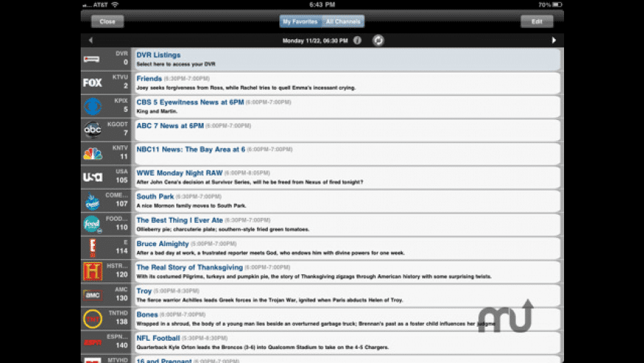The width and height of the screenshot is (644, 363).
Task: Tap the Wi-Fi indicator in status bar
Action: pos(115,4)
